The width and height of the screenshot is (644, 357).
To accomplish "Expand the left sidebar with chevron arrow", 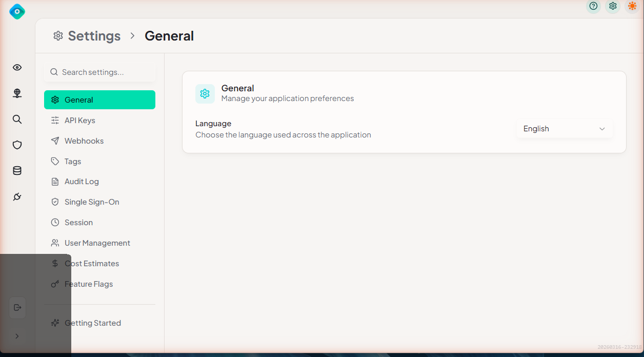I will tap(17, 336).
